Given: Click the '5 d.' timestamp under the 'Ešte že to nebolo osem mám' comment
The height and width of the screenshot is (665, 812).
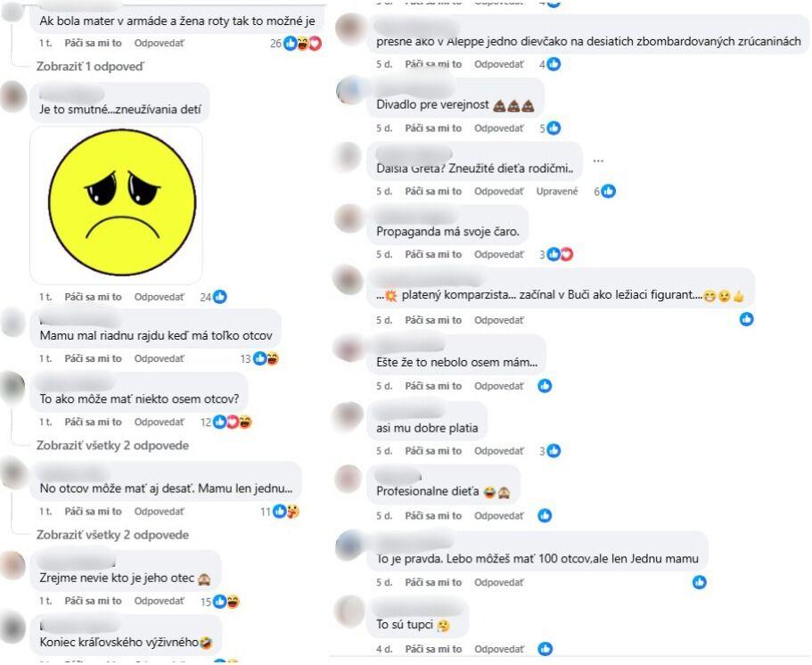Looking at the screenshot, I should 384,386.
